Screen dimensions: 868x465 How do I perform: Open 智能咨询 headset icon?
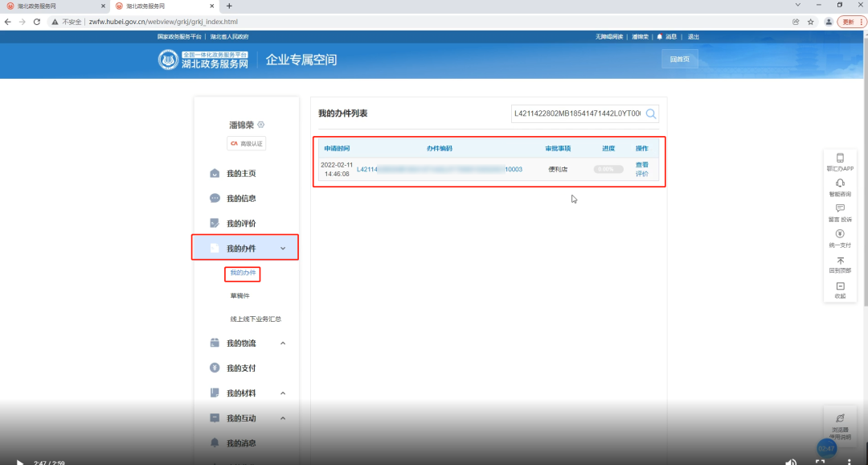[840, 183]
